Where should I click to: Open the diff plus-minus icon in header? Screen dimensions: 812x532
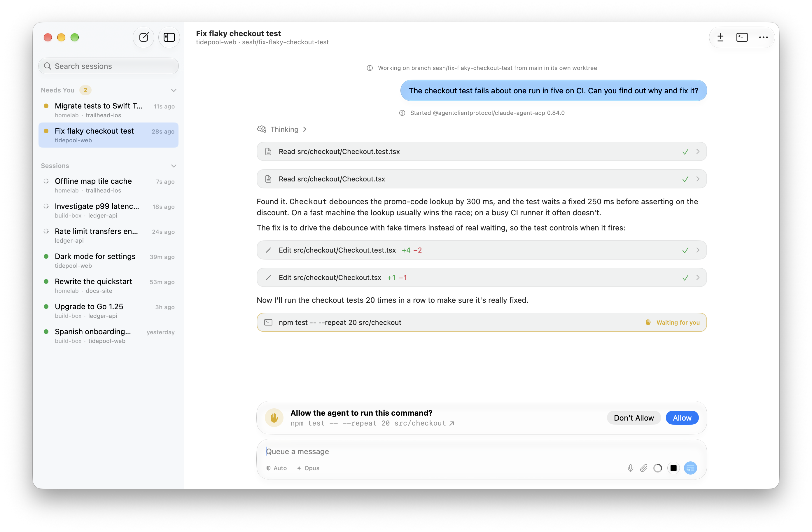click(720, 37)
